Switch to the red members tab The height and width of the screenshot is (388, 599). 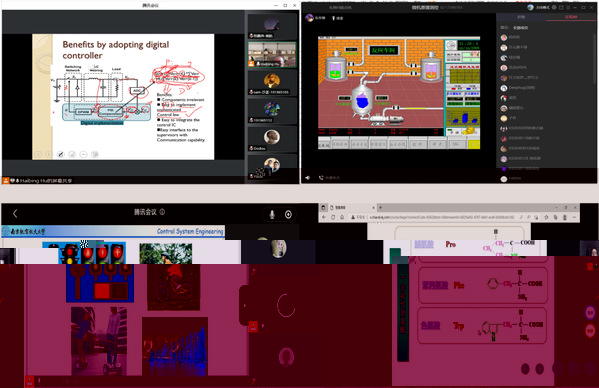(571, 17)
